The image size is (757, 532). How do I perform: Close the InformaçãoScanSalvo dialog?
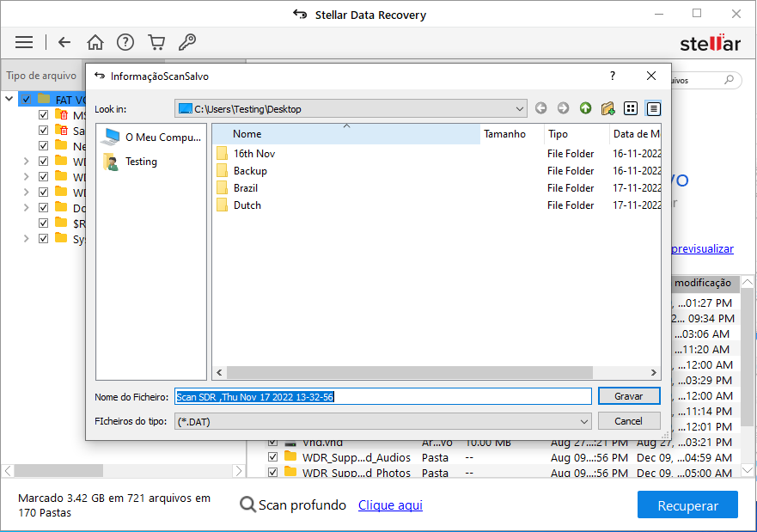point(651,76)
